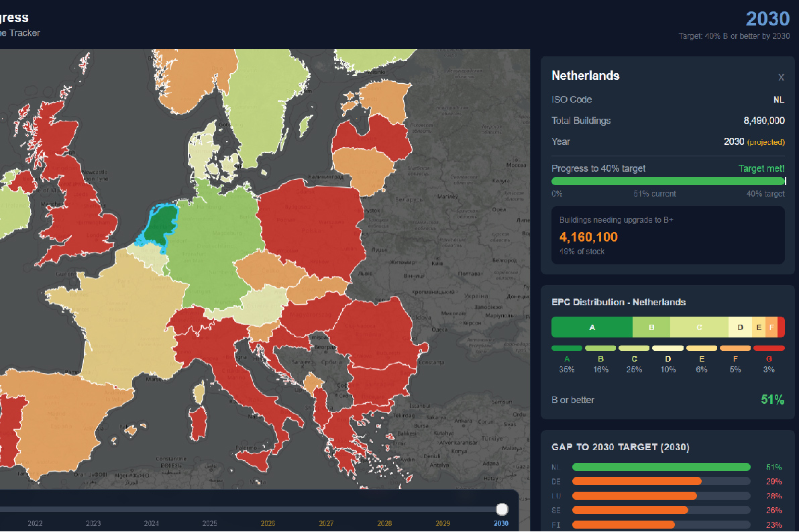Viewport: 799px width, 532px height.
Task: Select the SE bar in gap list
Action: coord(661,510)
